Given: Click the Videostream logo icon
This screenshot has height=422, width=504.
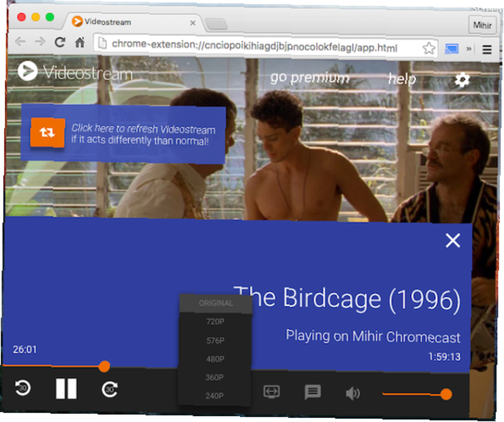Looking at the screenshot, I should pyautogui.click(x=28, y=71).
